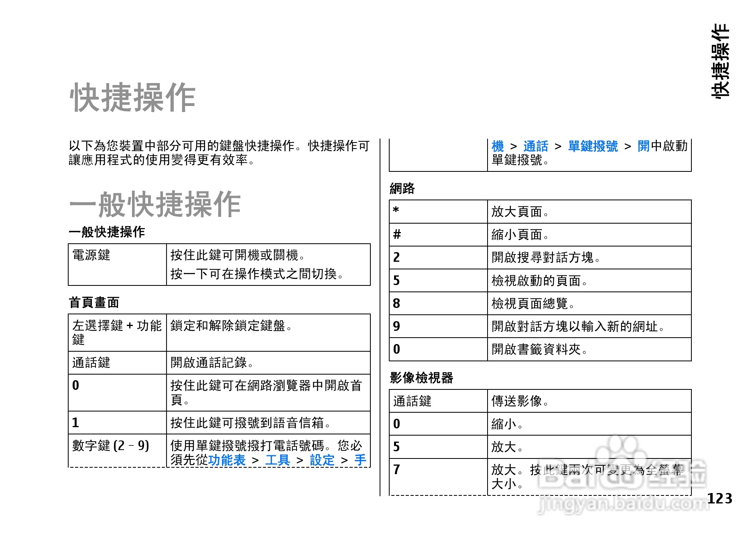The width and height of the screenshot is (756, 546).
Task: Click the 通話 link
Action: coord(536,146)
